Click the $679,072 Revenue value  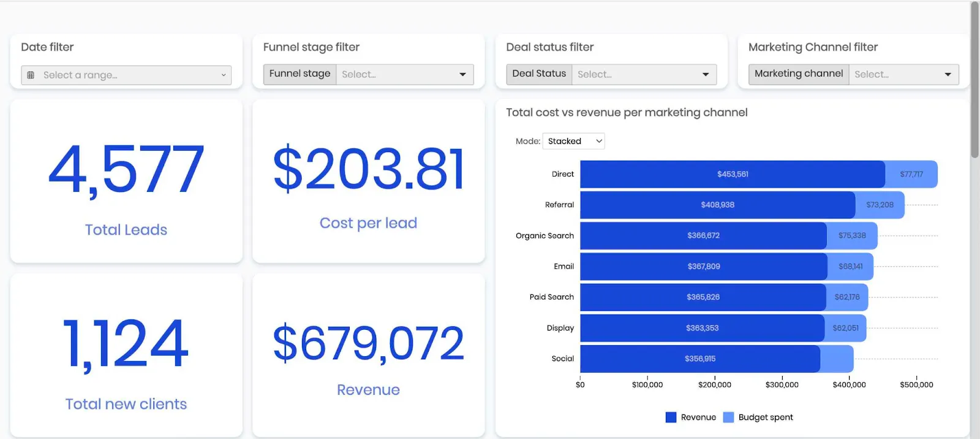(369, 343)
